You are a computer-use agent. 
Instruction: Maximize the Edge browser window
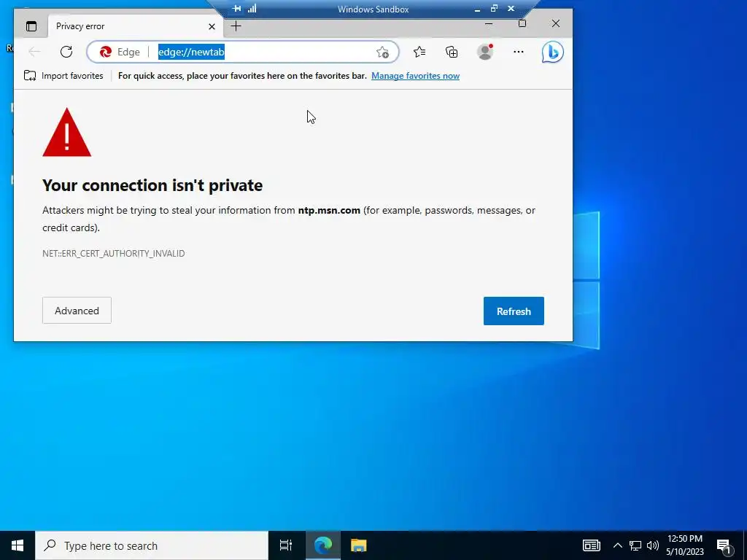pyautogui.click(x=522, y=23)
